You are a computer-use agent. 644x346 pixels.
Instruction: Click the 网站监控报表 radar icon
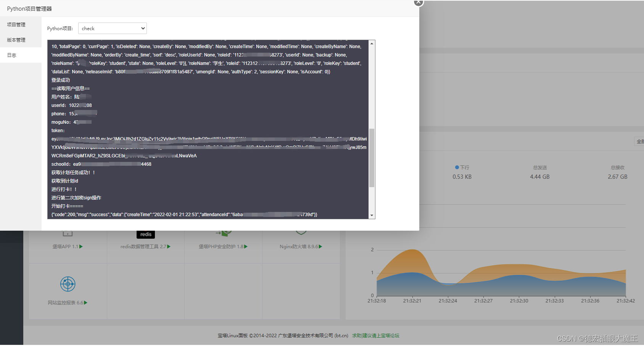point(68,284)
